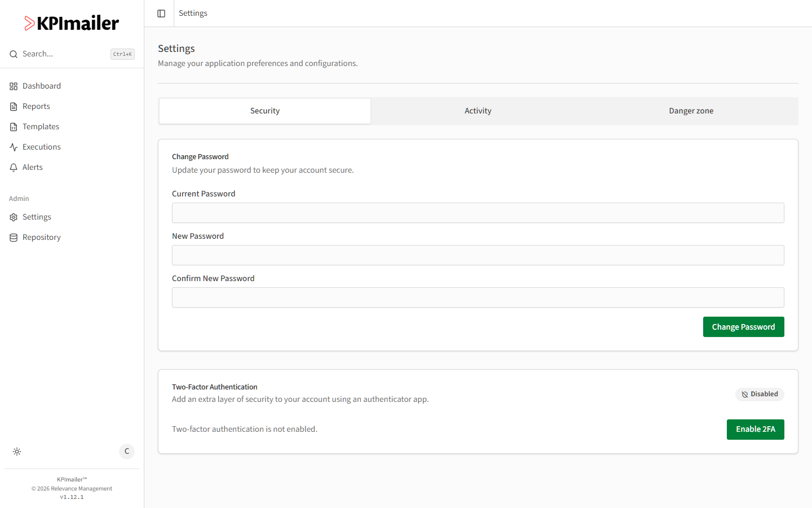Go to Reports in sidebar

(x=72, y=107)
